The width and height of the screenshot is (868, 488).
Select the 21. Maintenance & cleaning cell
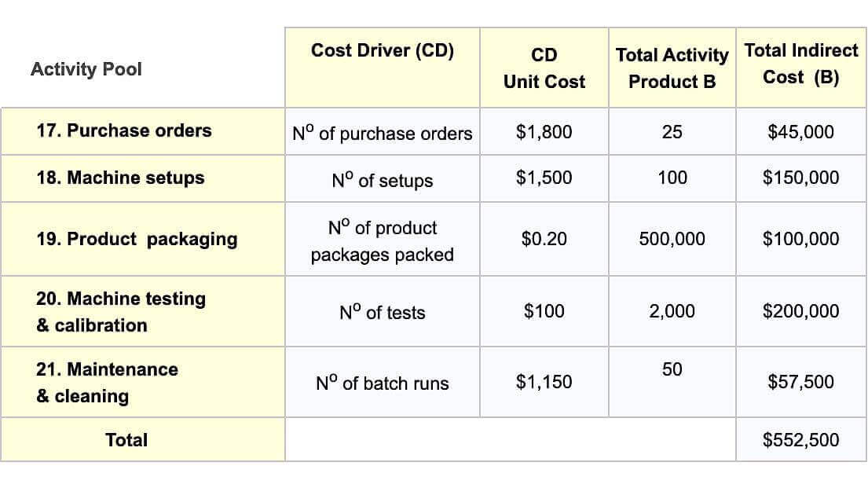click(x=107, y=382)
